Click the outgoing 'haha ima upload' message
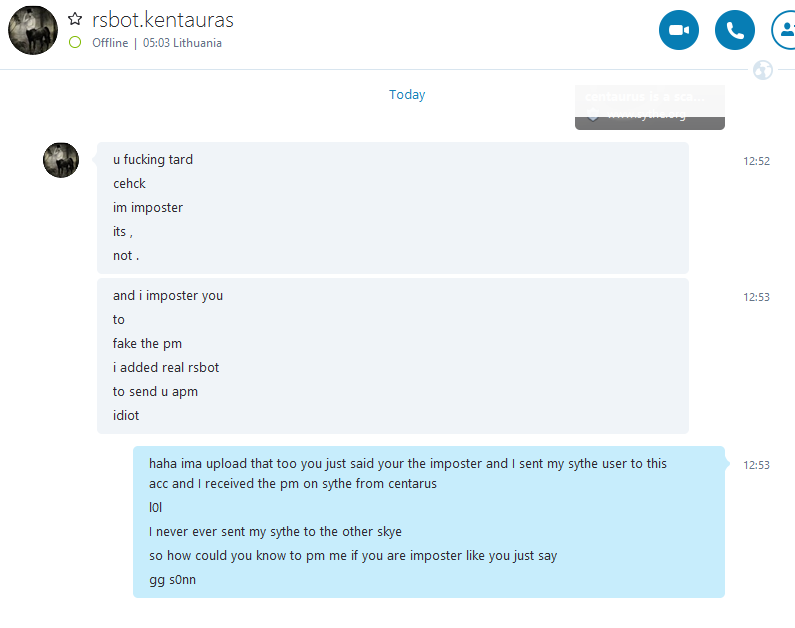795x628 pixels. (x=407, y=464)
